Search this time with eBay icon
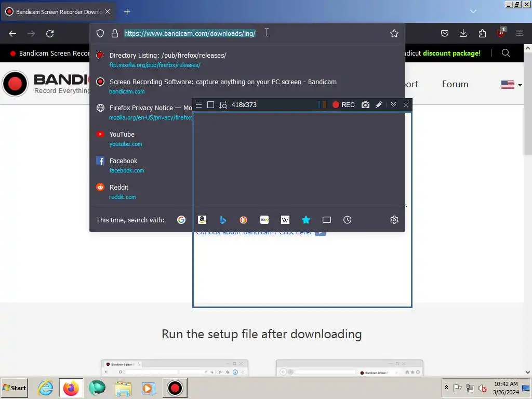The width and height of the screenshot is (532, 399). (x=264, y=220)
